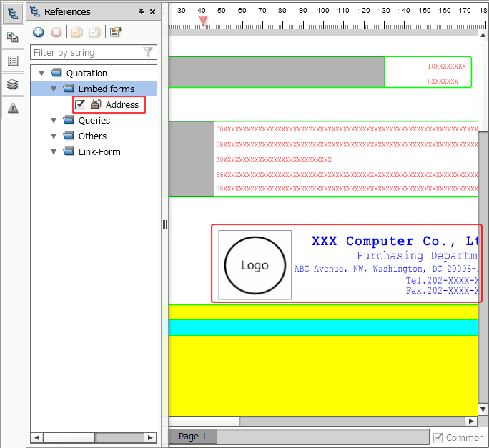
Task: Click the Filter by string field
Action: coord(94,52)
